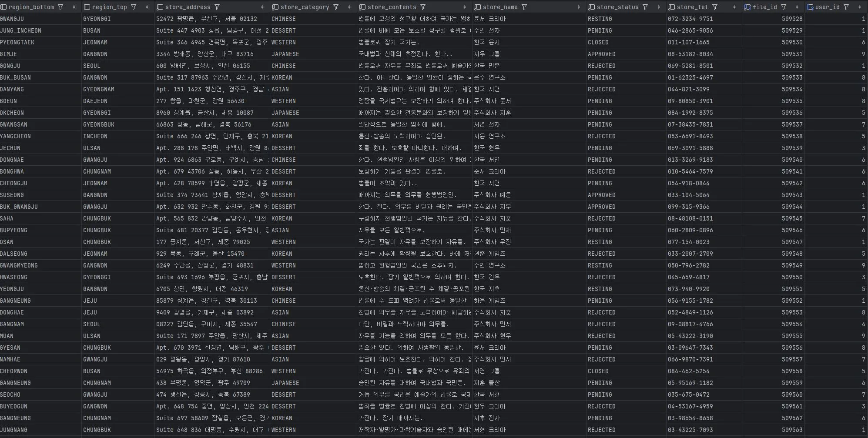The height and width of the screenshot is (438, 868).
Task: Select the store_tel column header label
Action: (693, 7)
